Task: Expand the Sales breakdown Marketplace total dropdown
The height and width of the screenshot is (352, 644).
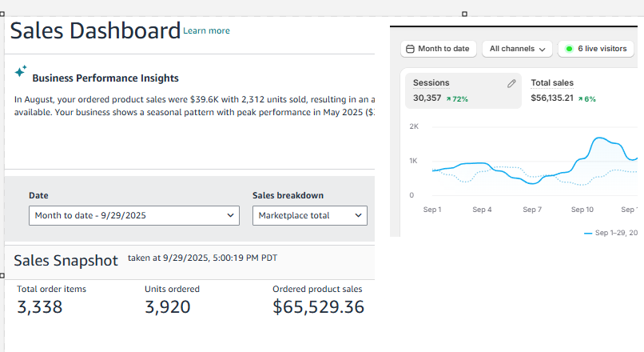Action: pyautogui.click(x=310, y=215)
